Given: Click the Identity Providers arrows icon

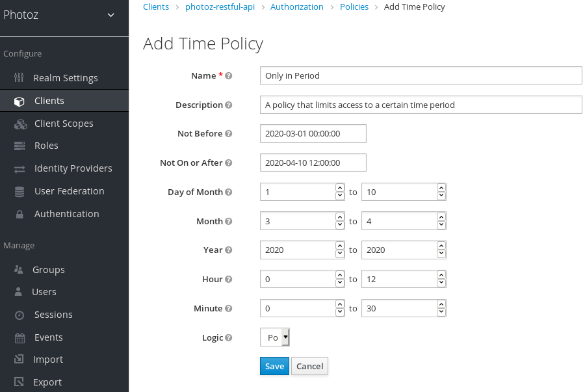Looking at the screenshot, I should click(19, 168).
